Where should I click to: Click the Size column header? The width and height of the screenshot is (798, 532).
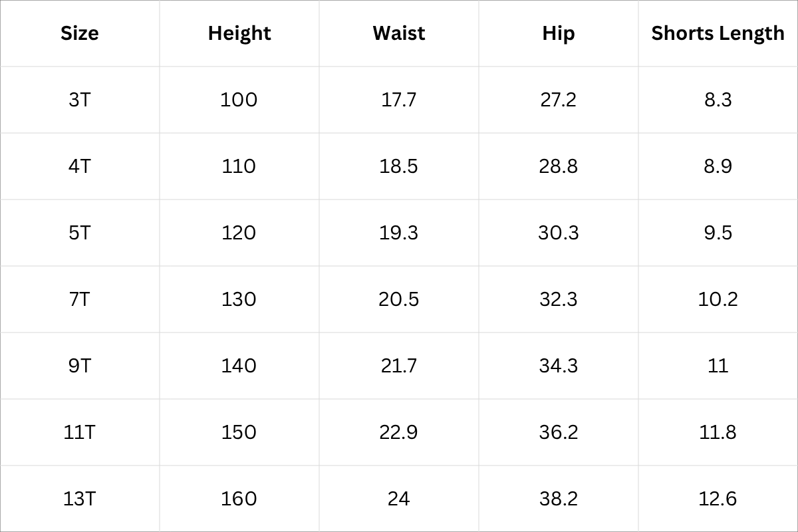tap(79, 33)
